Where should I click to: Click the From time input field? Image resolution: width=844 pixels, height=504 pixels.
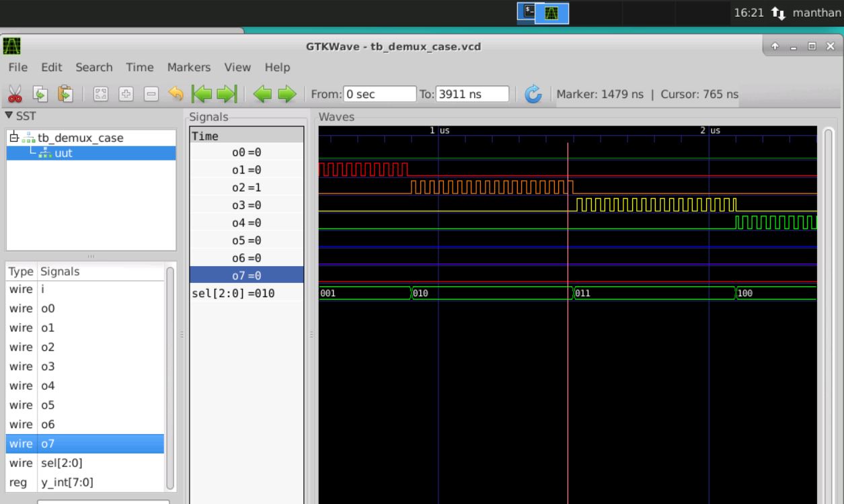(x=380, y=94)
